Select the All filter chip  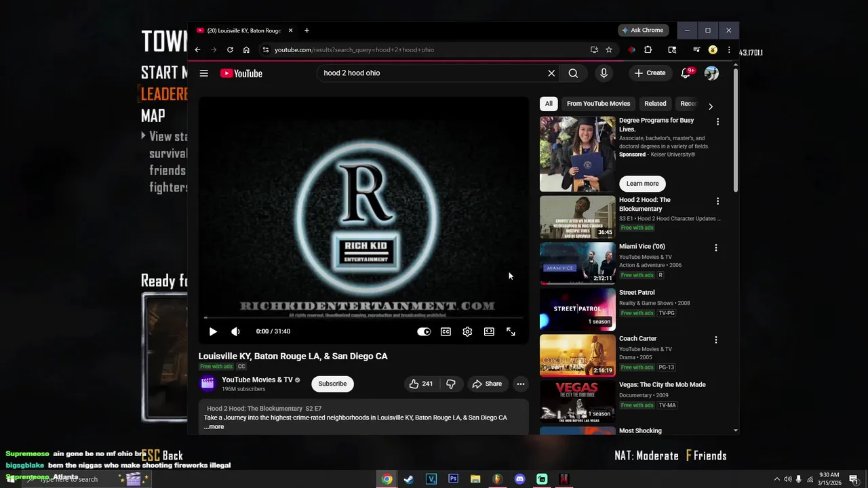[549, 104]
